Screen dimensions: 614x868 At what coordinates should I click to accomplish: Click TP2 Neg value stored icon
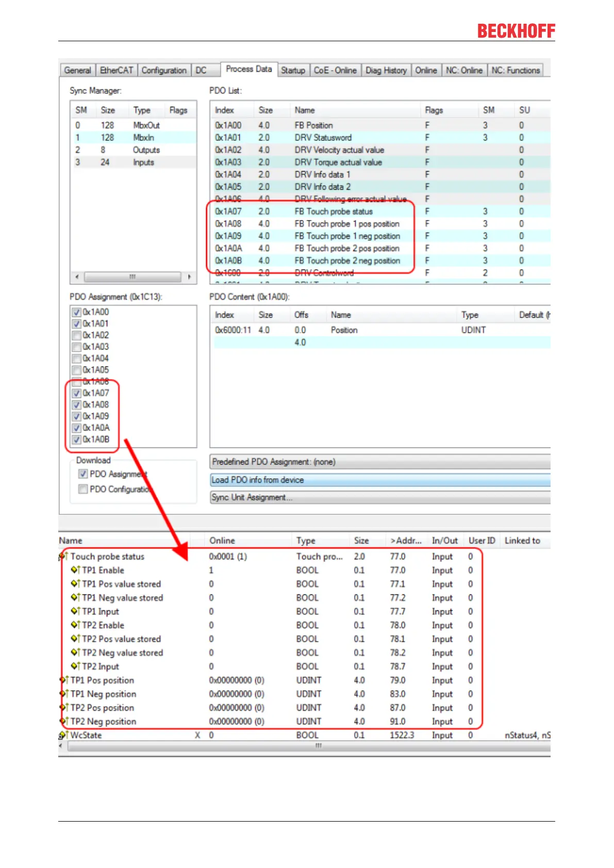point(75,653)
